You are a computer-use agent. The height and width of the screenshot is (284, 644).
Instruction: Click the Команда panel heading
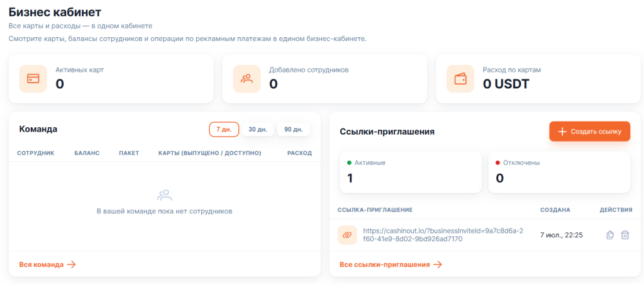coord(38,129)
